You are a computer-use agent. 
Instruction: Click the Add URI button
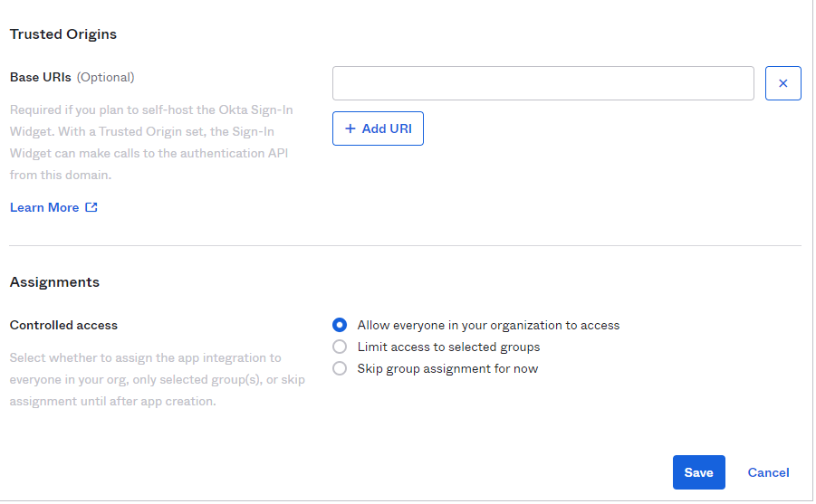tap(378, 128)
